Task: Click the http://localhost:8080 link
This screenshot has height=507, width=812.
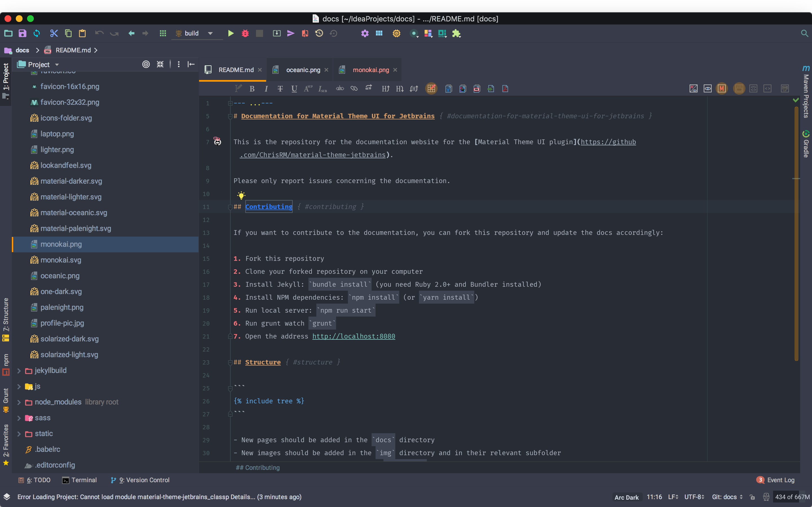Action: coord(353,336)
